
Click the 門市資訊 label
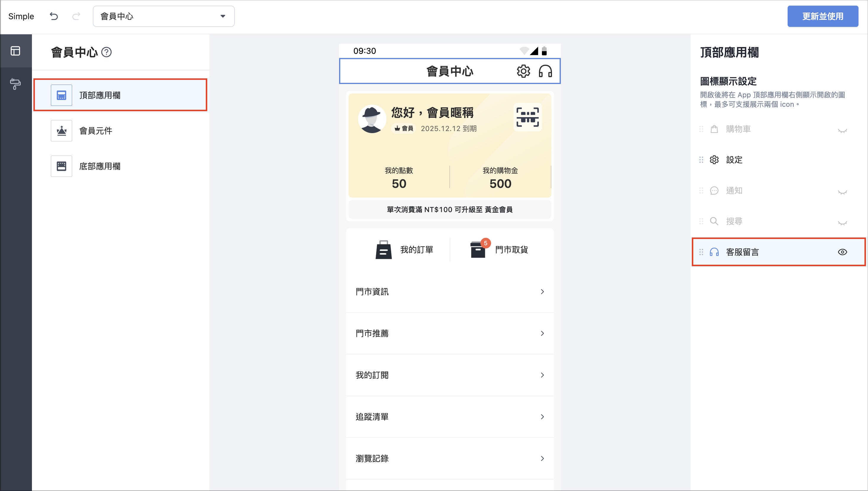pyautogui.click(x=372, y=291)
